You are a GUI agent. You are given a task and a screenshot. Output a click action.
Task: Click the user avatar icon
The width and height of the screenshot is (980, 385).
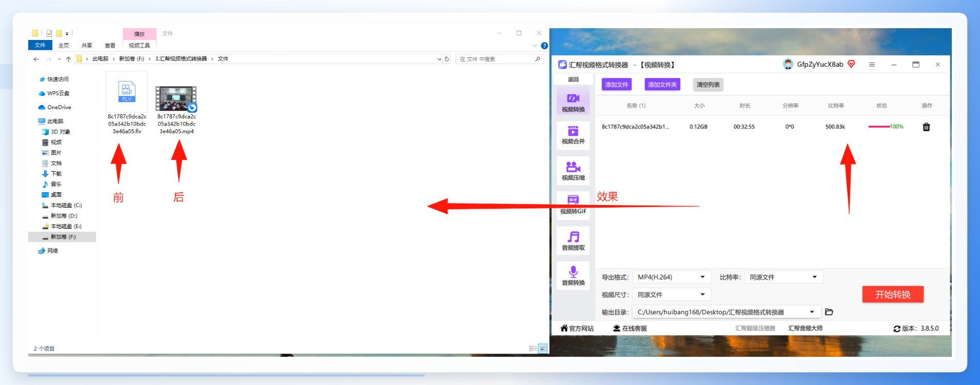coord(788,64)
